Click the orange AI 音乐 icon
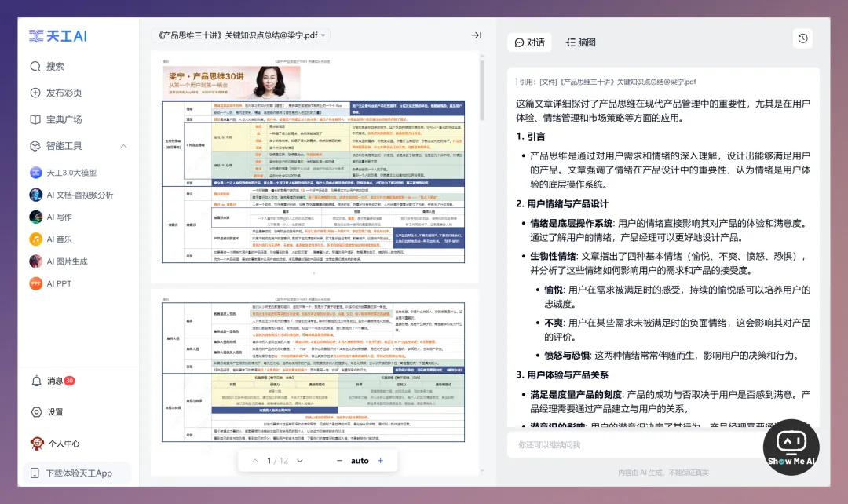The height and width of the screenshot is (504, 848). coord(35,239)
